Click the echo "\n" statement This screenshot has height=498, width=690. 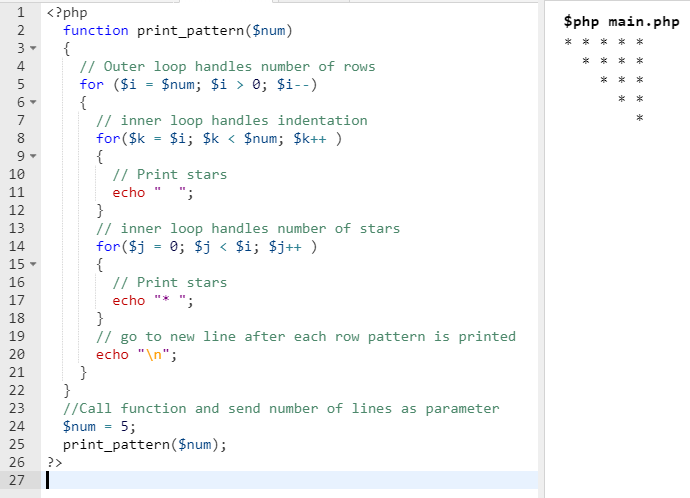(x=136, y=355)
